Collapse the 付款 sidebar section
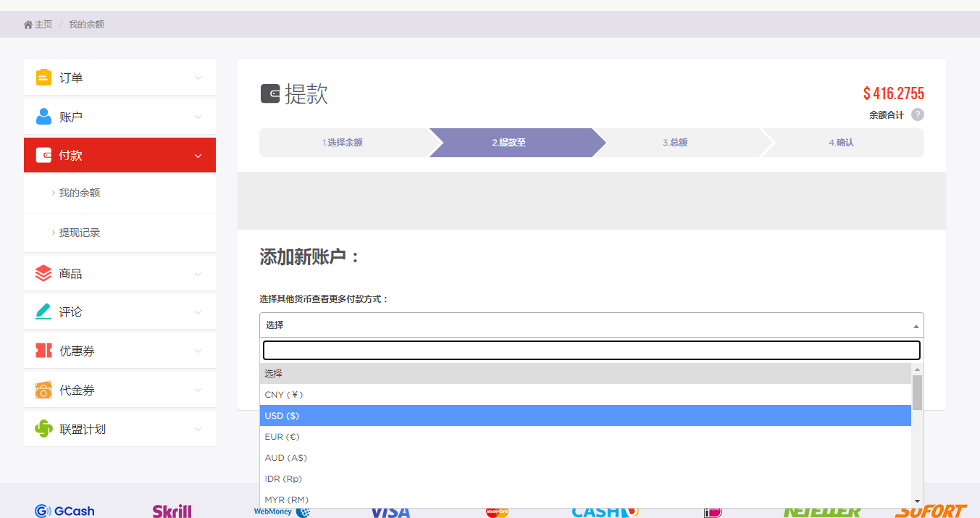The height and width of the screenshot is (518, 980). coord(198,156)
